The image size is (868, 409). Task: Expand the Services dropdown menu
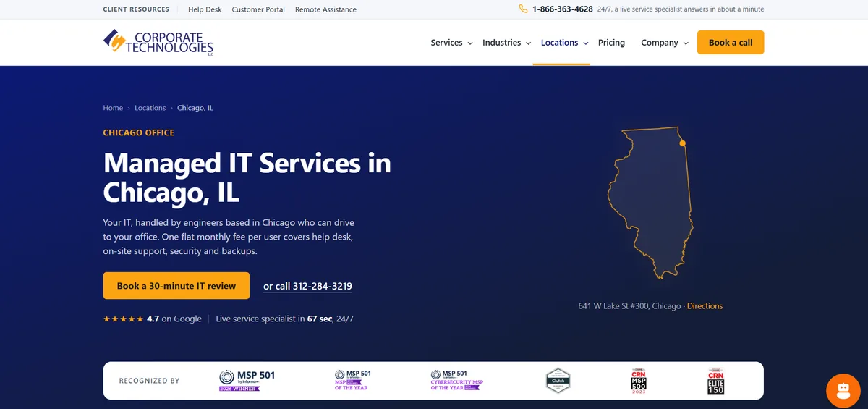[x=451, y=43]
